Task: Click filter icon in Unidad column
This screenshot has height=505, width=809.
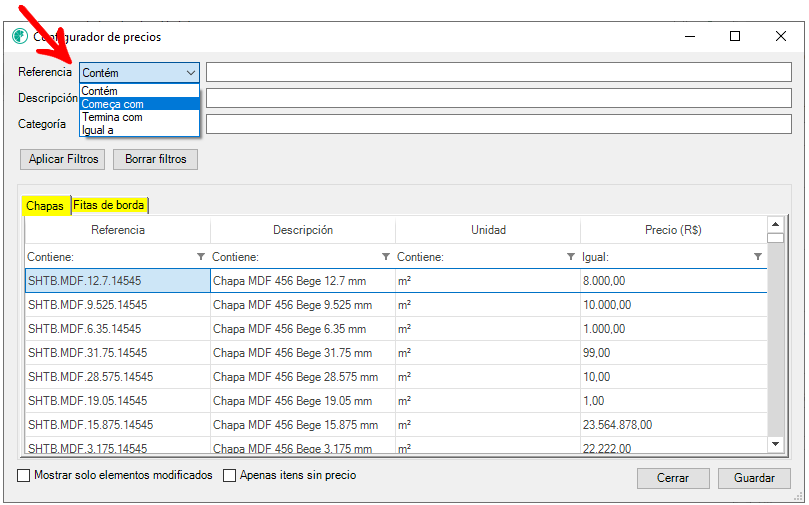Action: (x=571, y=257)
